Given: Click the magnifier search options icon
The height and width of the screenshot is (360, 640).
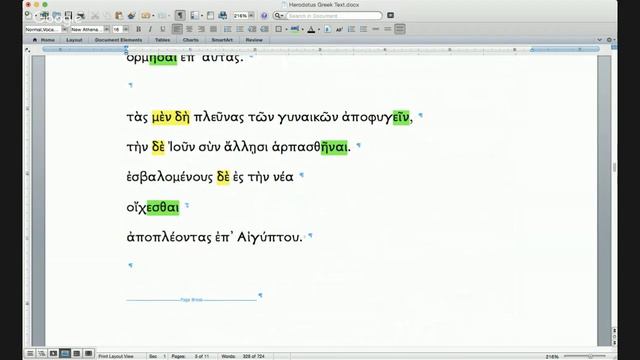Looking at the screenshot, I should [279, 16].
